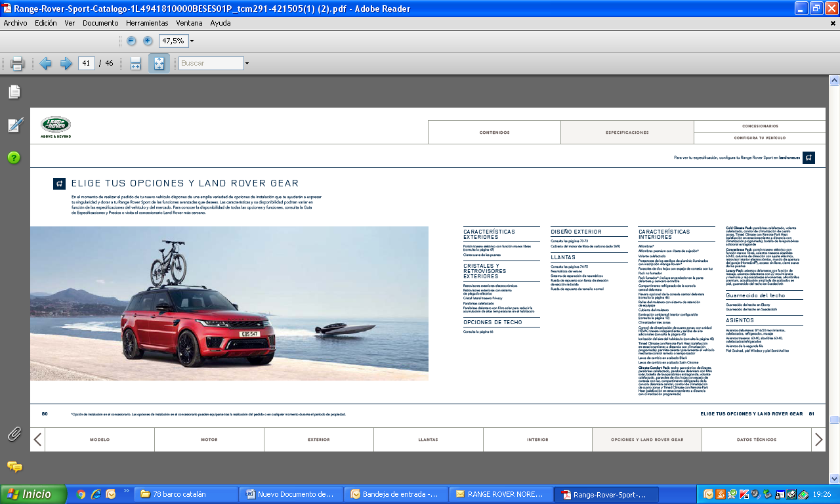Click the right chevron in catalog navigation
This screenshot has height=504, width=840.
(818, 440)
